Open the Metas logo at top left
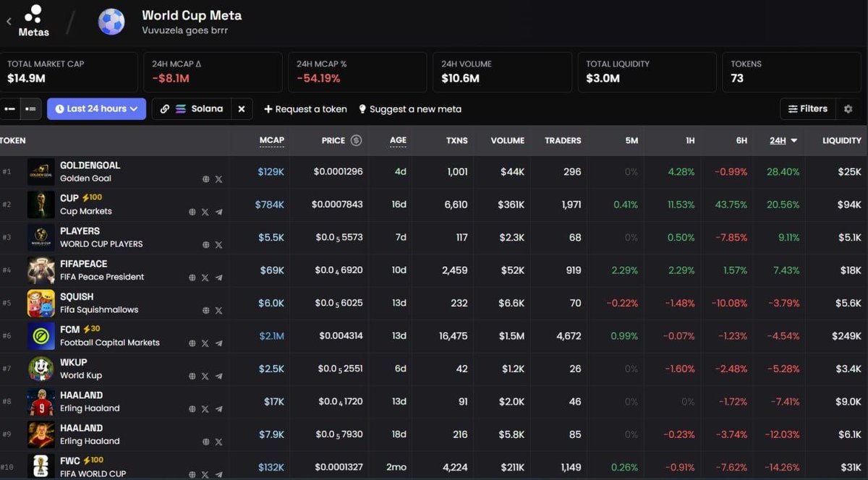This screenshot has height=480, width=868. 33,21
